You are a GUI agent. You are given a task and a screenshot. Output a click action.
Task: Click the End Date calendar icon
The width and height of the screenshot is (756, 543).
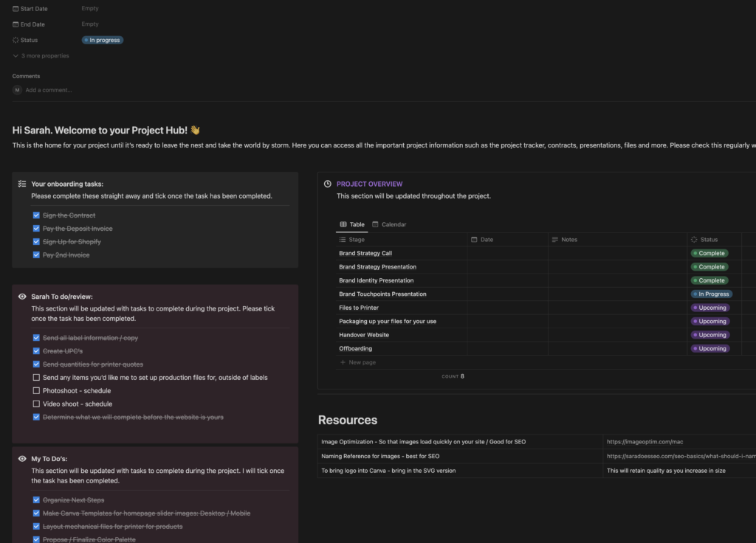coord(16,24)
